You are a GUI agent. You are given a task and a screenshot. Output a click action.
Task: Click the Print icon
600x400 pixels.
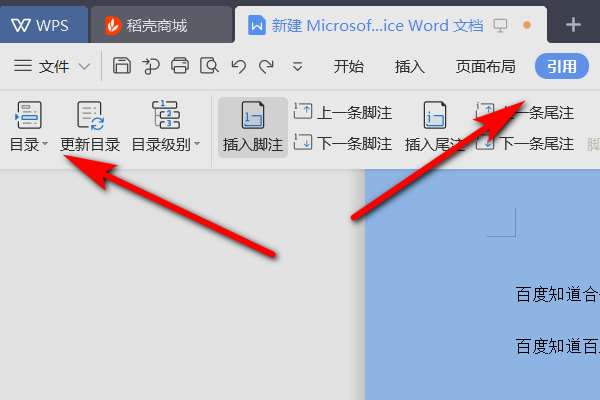point(180,66)
